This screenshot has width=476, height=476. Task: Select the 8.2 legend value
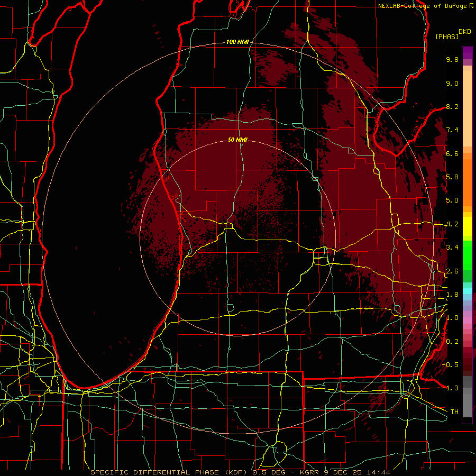(x=452, y=106)
